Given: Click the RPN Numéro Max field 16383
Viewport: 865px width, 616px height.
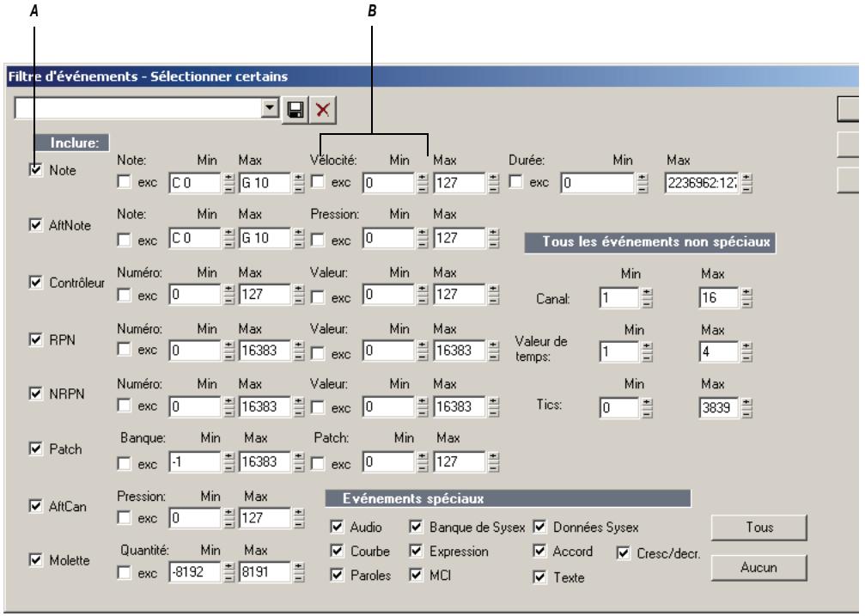Looking at the screenshot, I should coord(265,350).
